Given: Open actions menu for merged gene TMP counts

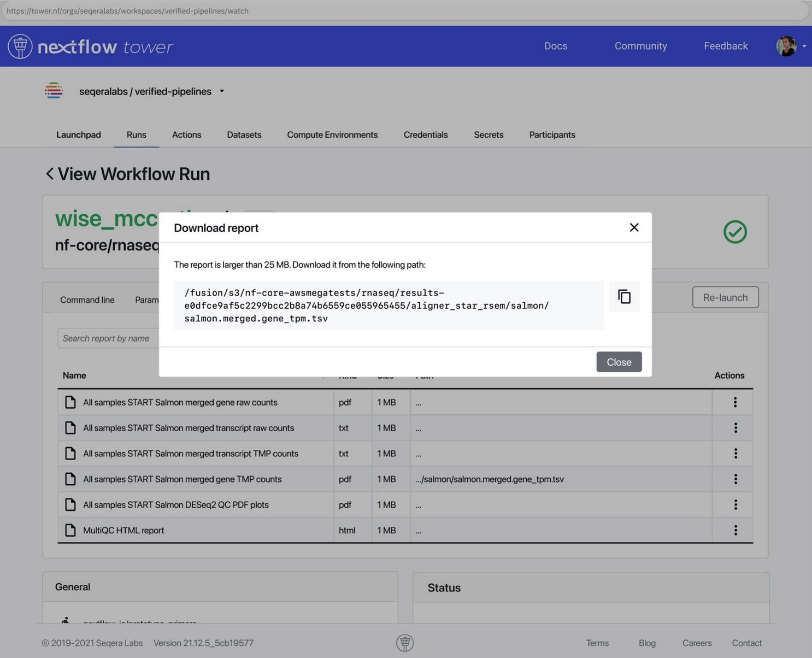Looking at the screenshot, I should (735, 479).
